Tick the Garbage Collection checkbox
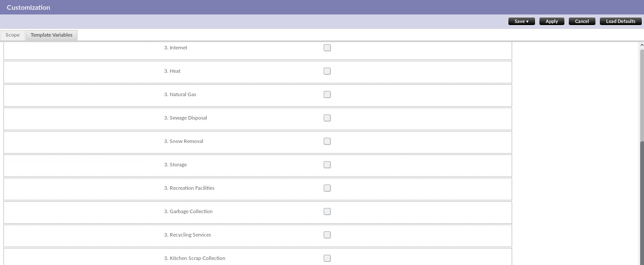 (327, 211)
